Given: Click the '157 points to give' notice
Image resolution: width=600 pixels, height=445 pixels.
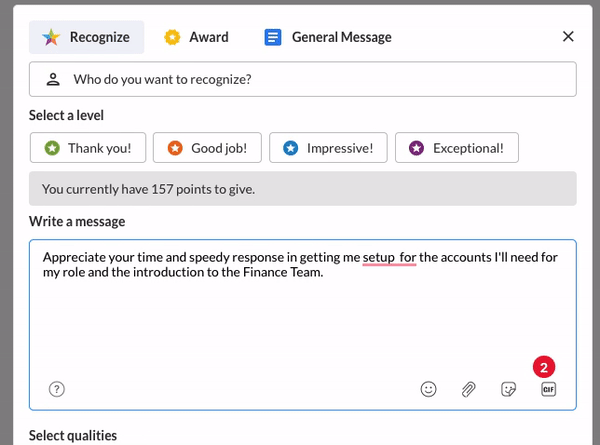Looking at the screenshot, I should pos(303,189).
